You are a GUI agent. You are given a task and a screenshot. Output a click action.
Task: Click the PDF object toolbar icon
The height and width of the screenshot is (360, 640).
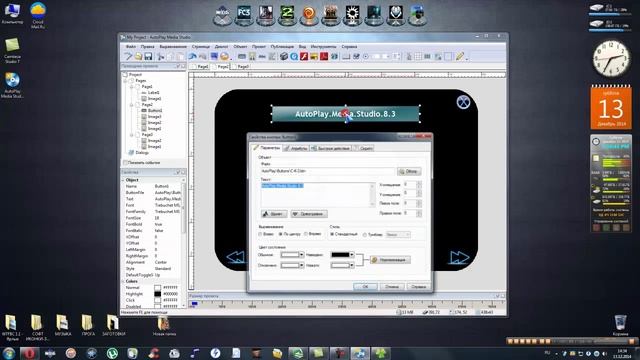point(324,56)
